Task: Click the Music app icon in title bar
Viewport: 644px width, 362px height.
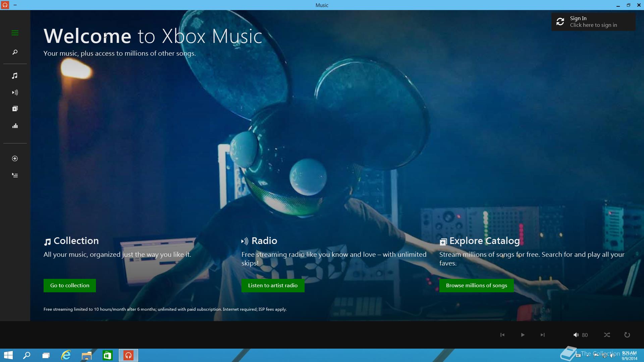Action: (5, 5)
